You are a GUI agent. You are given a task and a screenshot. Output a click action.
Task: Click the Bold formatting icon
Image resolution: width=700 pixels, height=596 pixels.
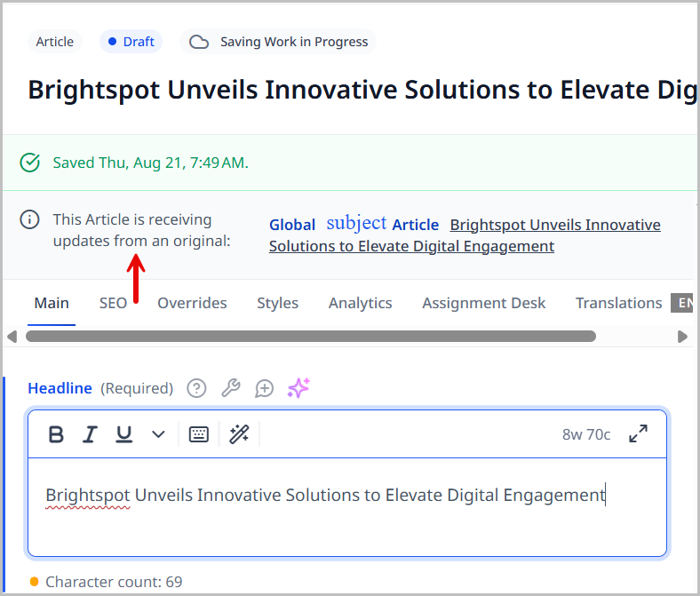pos(56,434)
